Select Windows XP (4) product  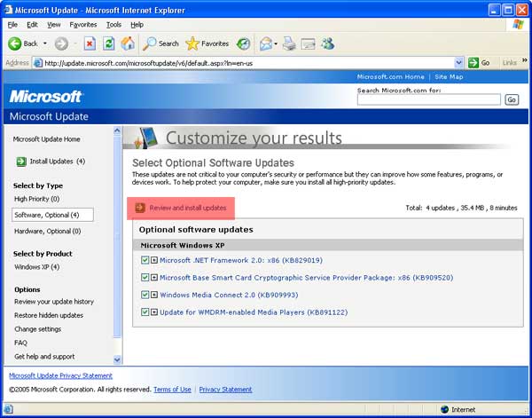[36, 267]
